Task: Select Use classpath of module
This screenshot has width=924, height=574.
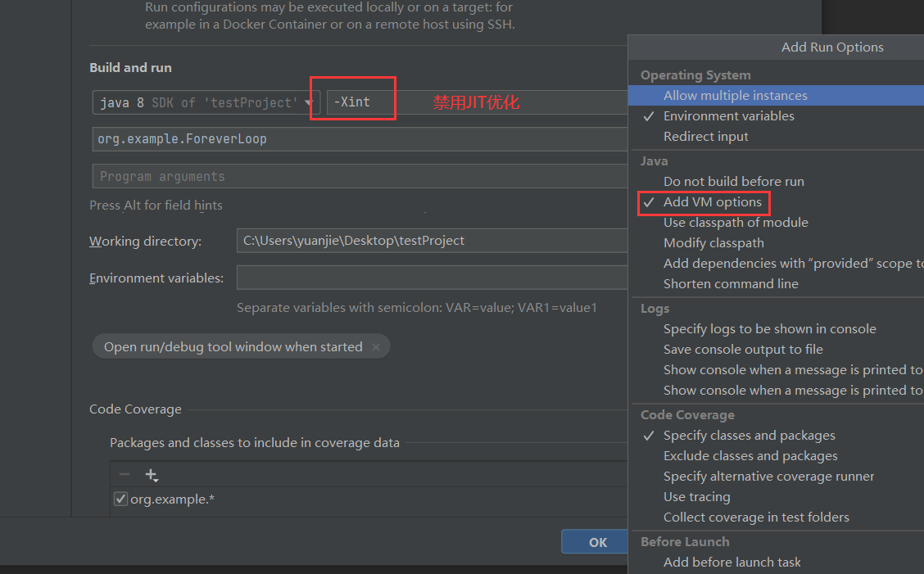Action: pyautogui.click(x=776, y=223)
